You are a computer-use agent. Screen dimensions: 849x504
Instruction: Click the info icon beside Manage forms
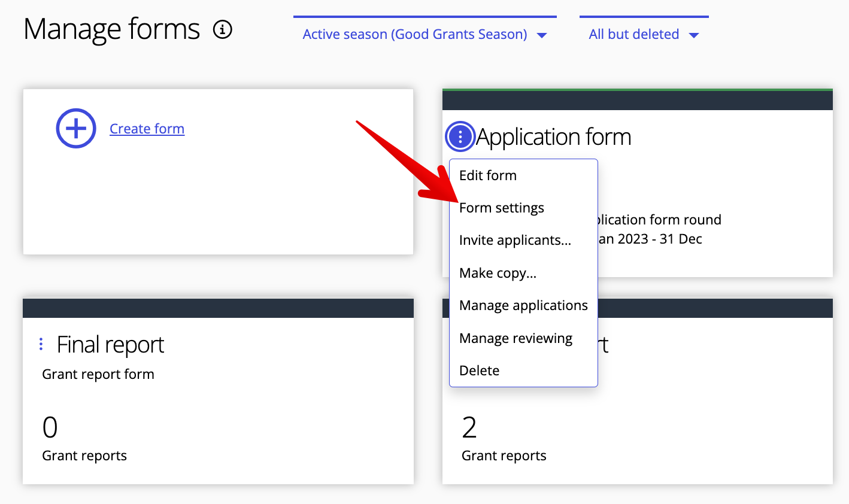pyautogui.click(x=223, y=29)
